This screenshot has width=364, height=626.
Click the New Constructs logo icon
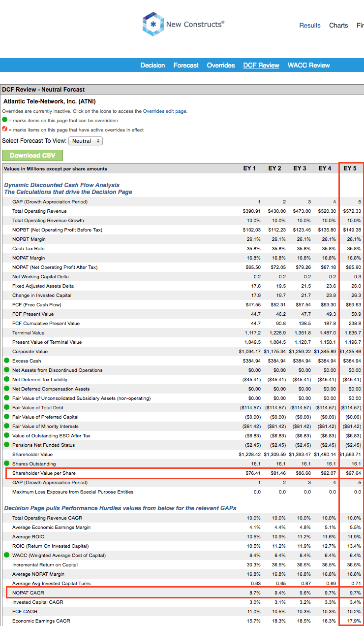click(153, 24)
